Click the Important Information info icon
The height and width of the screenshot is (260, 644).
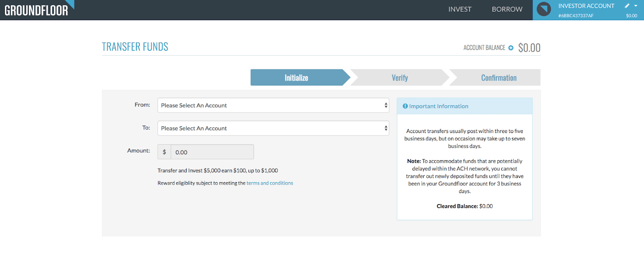[x=405, y=106]
